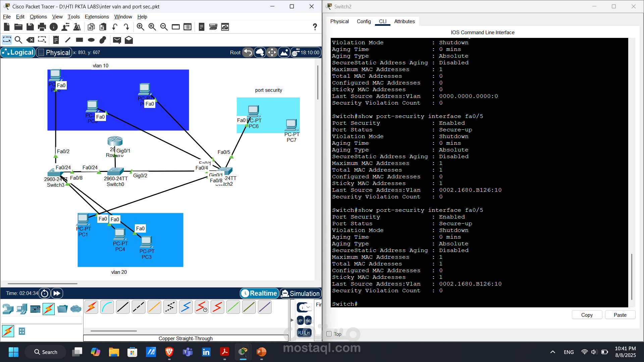Click the taskbar Search box

click(46, 352)
